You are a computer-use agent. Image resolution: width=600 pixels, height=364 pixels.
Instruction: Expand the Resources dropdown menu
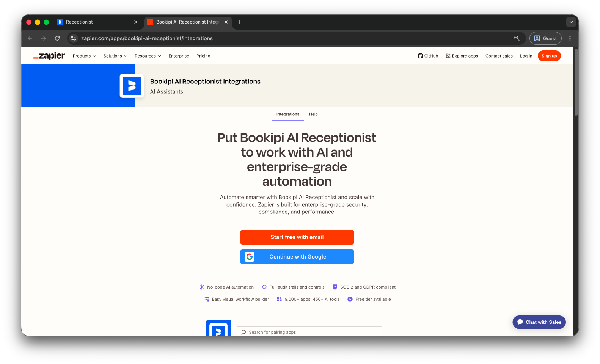tap(148, 56)
